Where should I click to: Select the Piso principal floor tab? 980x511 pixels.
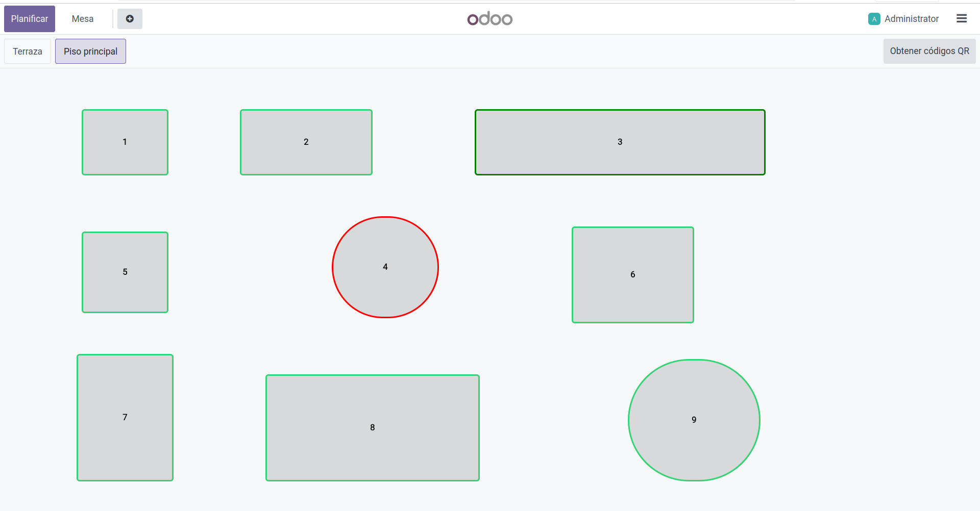90,52
